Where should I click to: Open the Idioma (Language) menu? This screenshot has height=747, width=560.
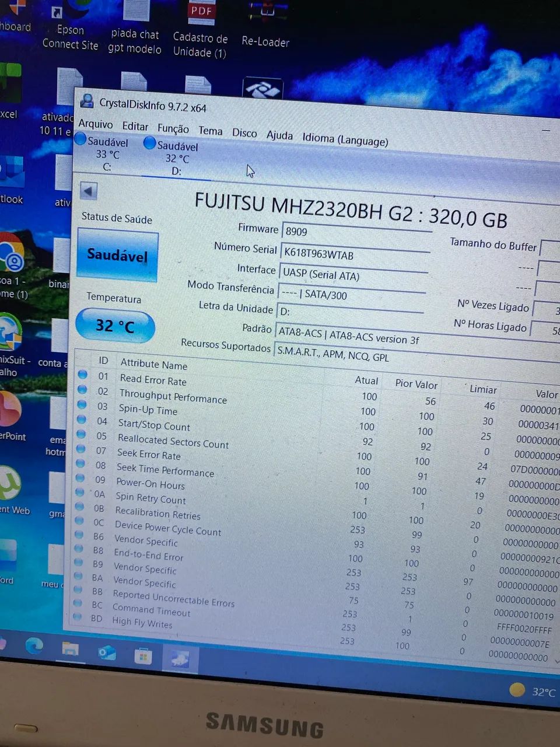click(345, 139)
